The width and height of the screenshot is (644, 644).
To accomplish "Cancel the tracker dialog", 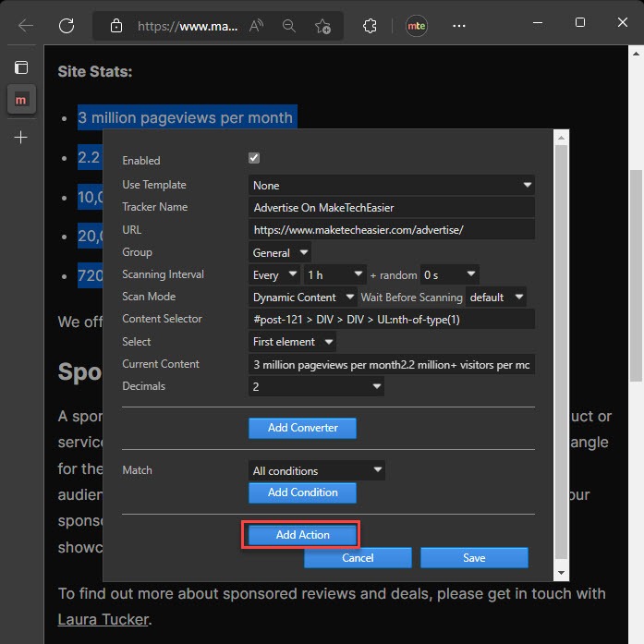I will (358, 558).
